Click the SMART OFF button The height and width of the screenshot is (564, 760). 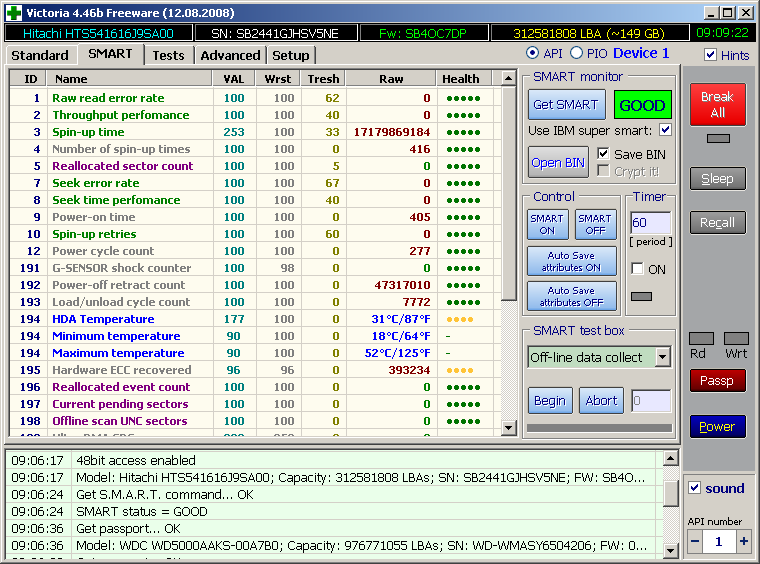(x=595, y=224)
